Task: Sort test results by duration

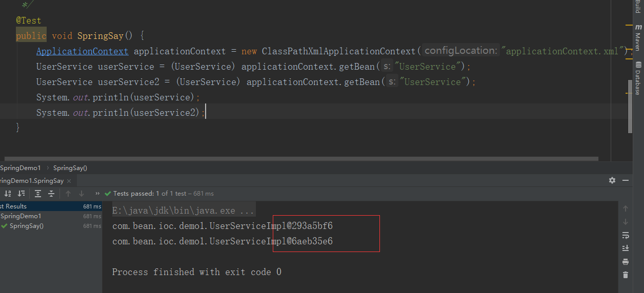Action: [21, 194]
